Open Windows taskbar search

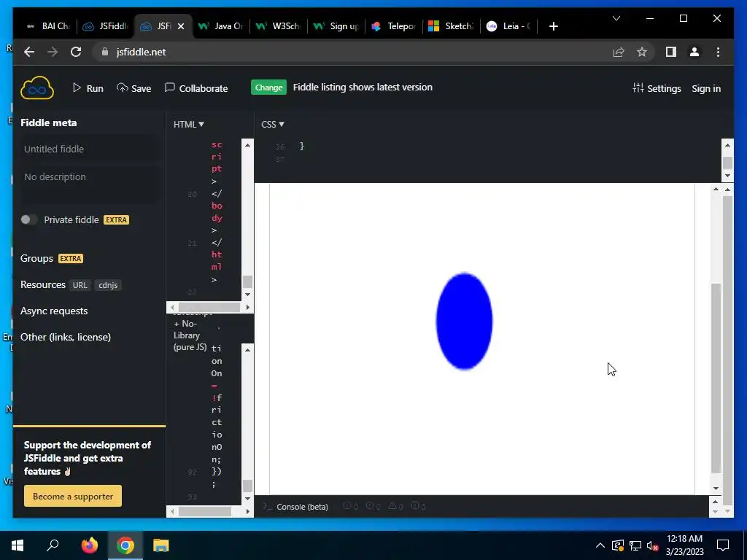coord(53,545)
